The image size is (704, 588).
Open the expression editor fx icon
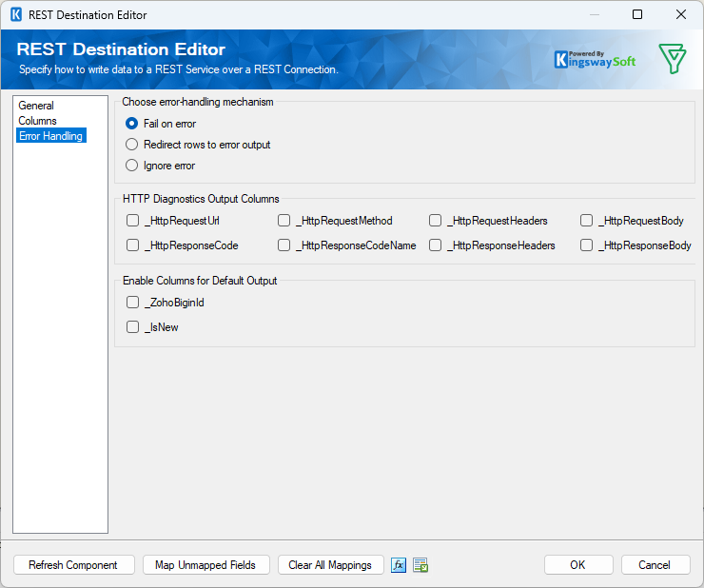click(399, 564)
